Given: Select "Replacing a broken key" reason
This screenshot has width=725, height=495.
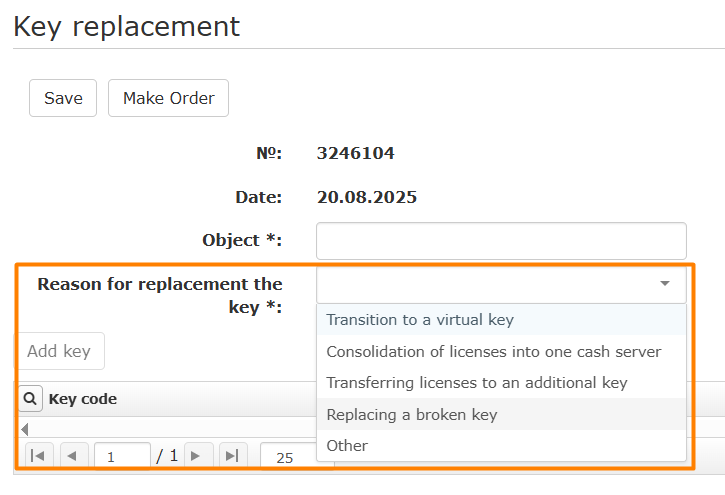Looking at the screenshot, I should pos(411,414).
